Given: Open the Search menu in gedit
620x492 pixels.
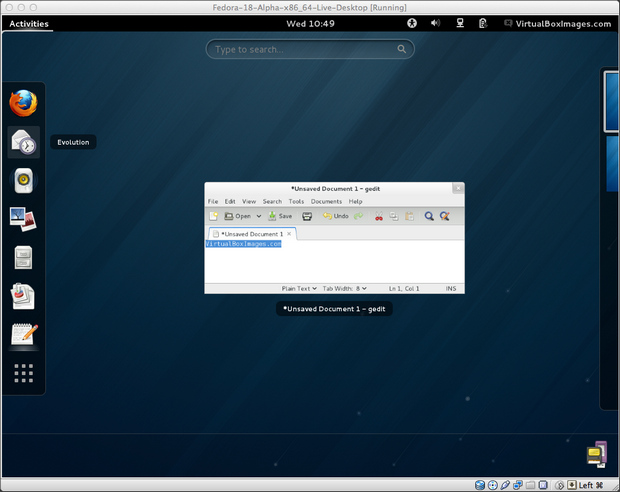Looking at the screenshot, I should click(272, 201).
